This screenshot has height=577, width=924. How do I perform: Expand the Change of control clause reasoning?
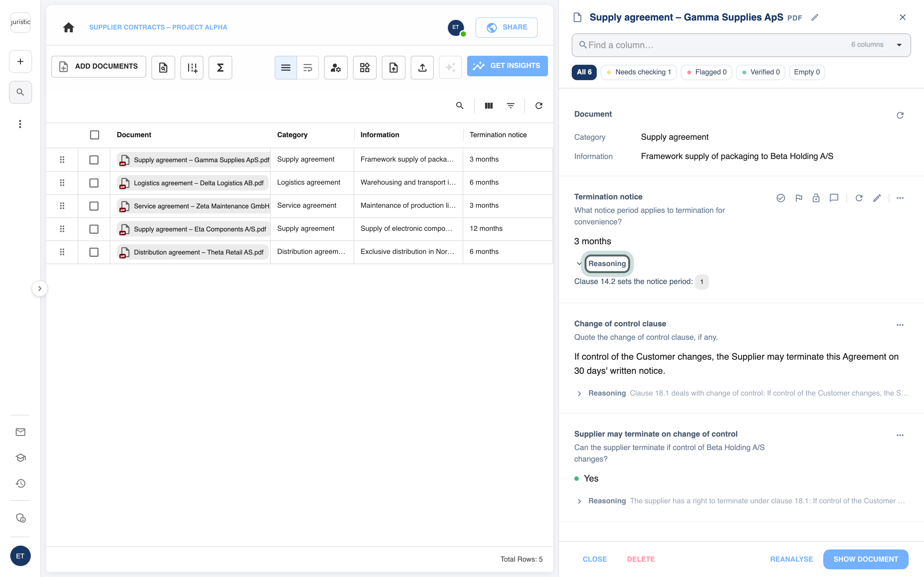point(579,393)
